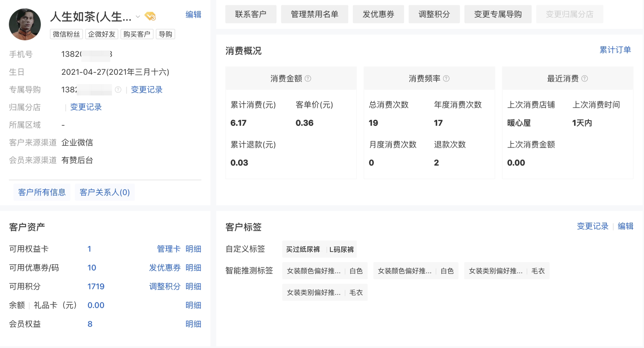Click the 购买客户 label tag
Image resolution: width=644 pixels, height=348 pixels.
coord(137,34)
